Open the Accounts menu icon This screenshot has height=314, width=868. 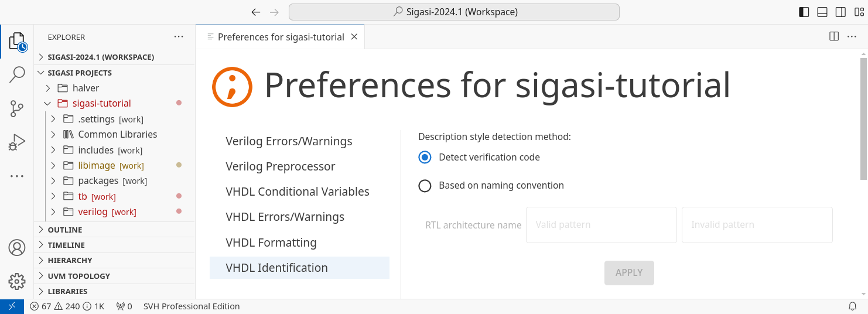(17, 248)
